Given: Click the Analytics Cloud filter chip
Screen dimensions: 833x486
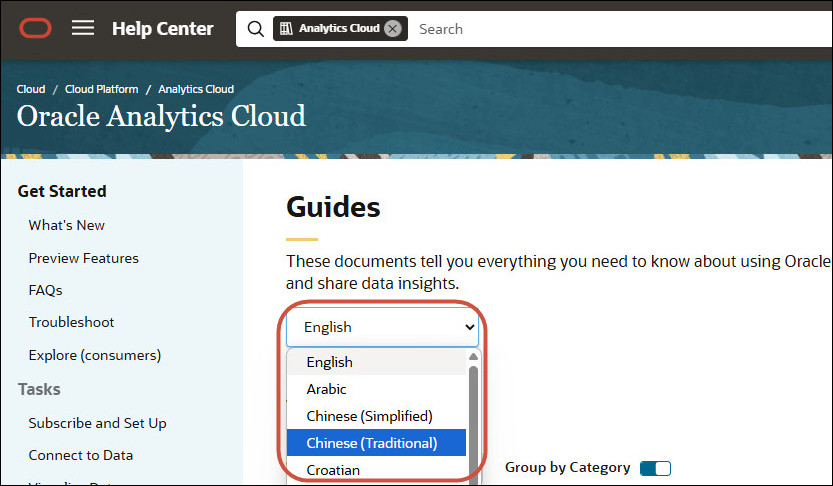Looking at the screenshot, I should (340, 29).
